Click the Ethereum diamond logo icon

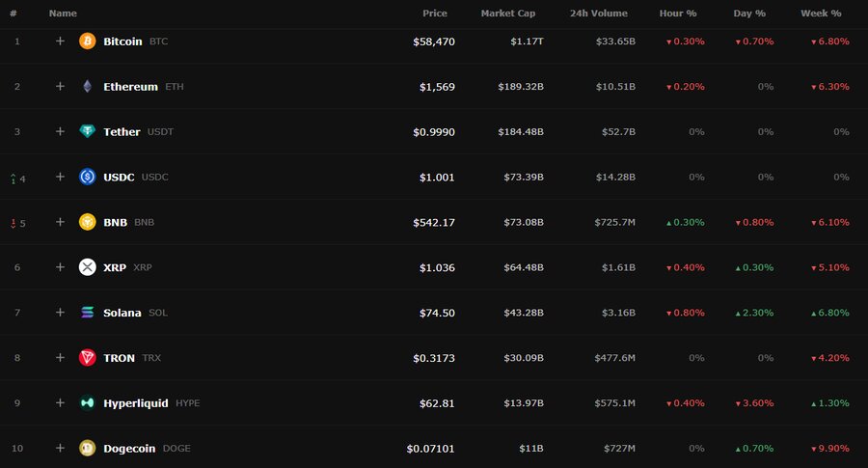click(87, 87)
